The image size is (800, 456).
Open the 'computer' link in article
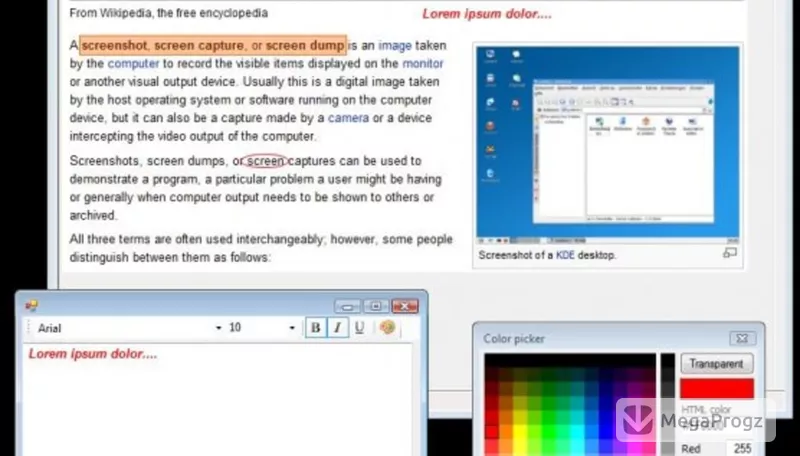coord(133,64)
